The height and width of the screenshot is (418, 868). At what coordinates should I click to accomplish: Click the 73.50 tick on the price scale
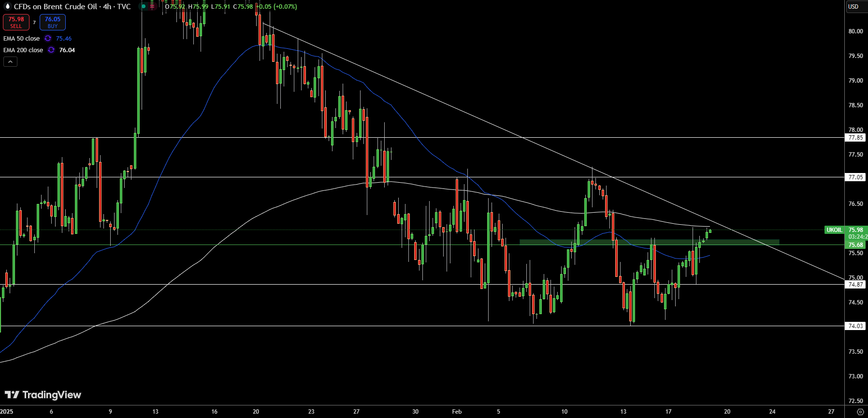pos(855,352)
